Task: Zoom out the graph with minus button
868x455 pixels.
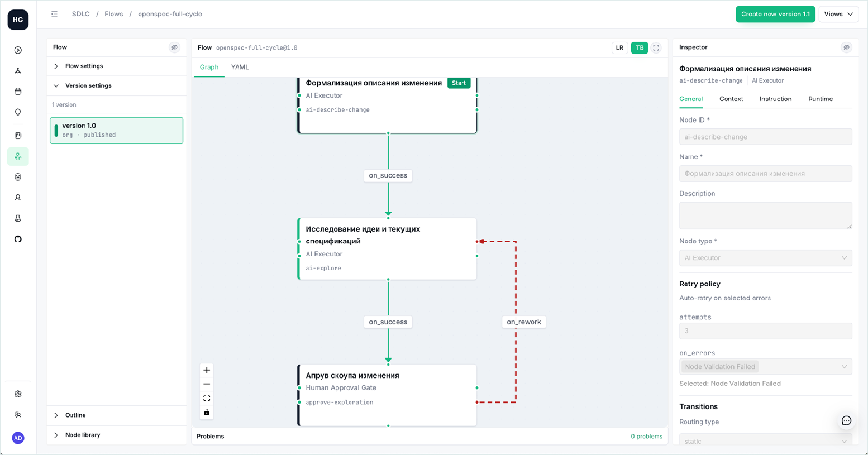Action: [207, 384]
